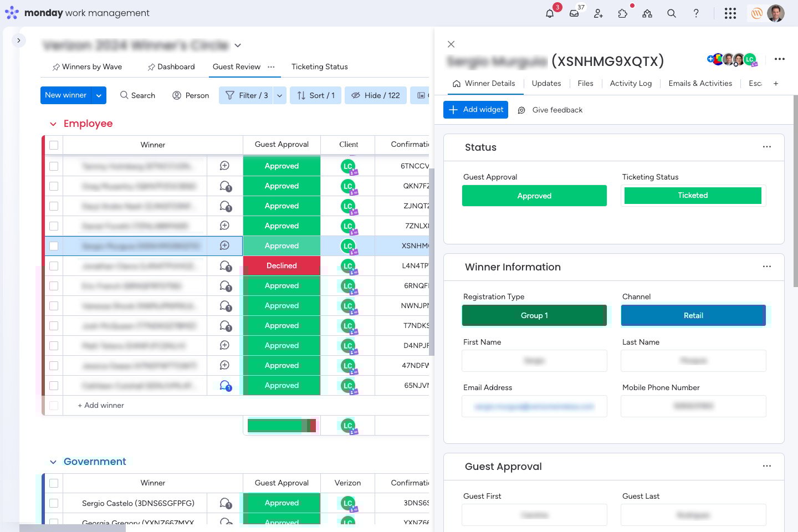
Task: Open the apps puzzle-piece icon
Action: click(623, 13)
